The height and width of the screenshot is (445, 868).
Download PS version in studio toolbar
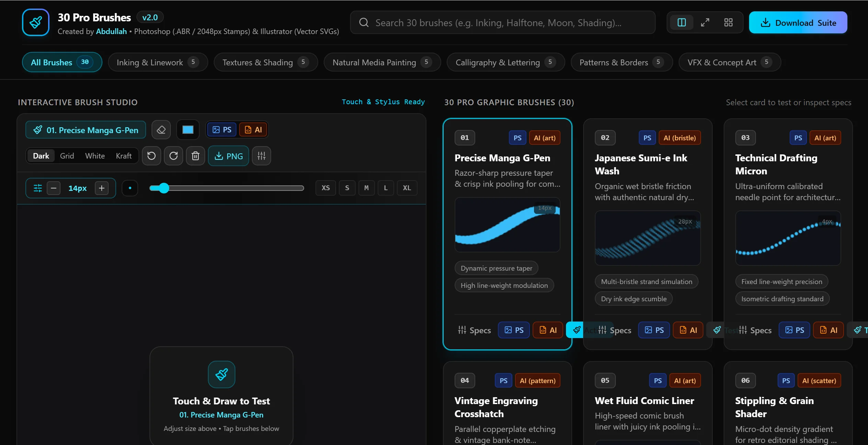222,130
